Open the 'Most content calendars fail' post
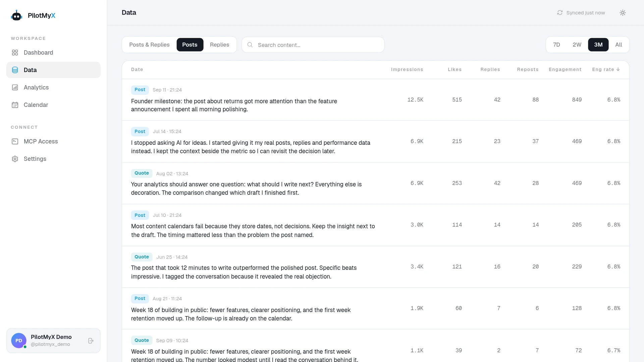644x362 pixels. (376, 225)
